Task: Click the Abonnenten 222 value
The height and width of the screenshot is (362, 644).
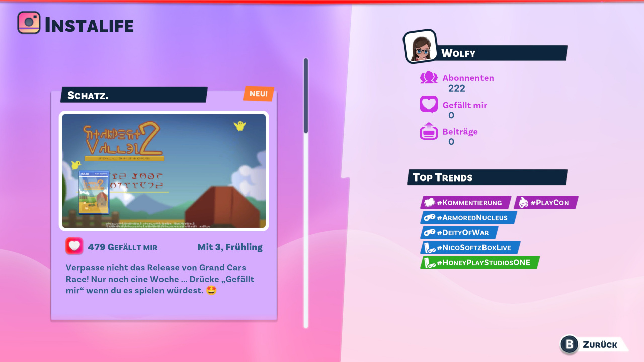Action: click(x=457, y=88)
